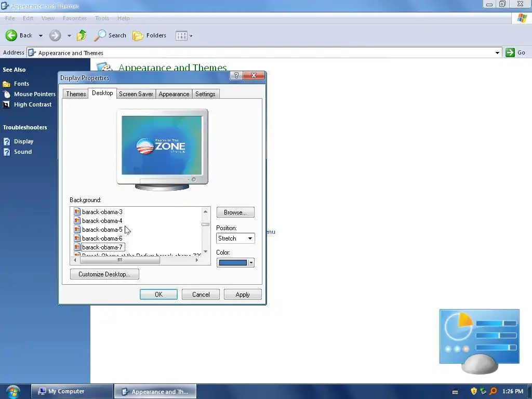Click the green Go arrow button

point(510,52)
